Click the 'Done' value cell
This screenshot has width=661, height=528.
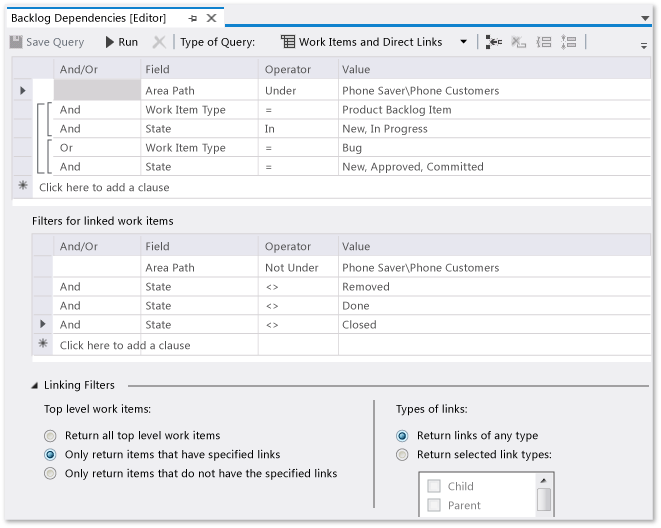pos(494,306)
